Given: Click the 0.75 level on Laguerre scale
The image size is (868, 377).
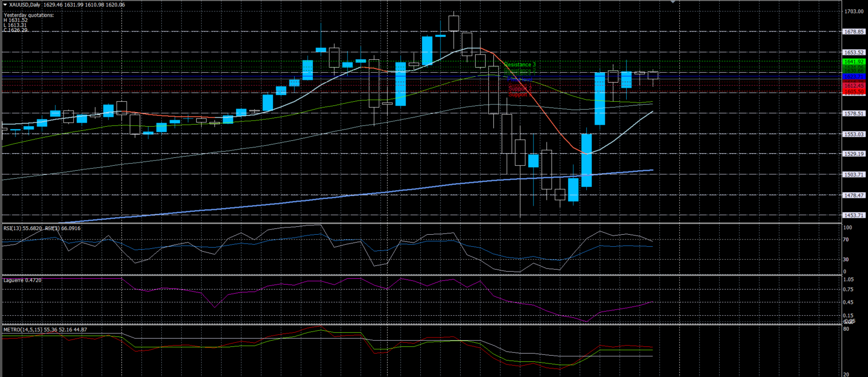Looking at the screenshot, I should pos(848,289).
